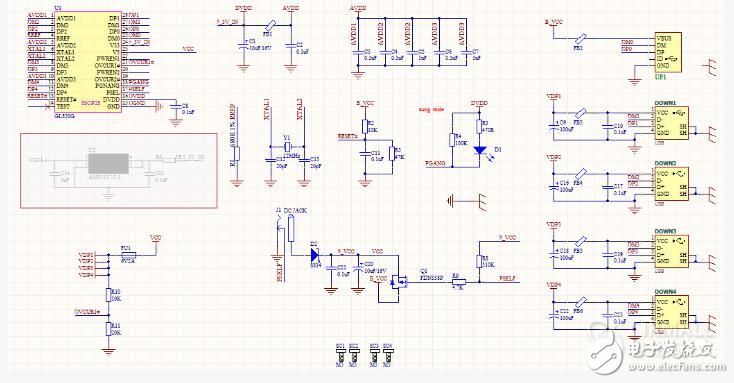Click the D2 SS34 diode symbol

pyautogui.click(x=315, y=255)
